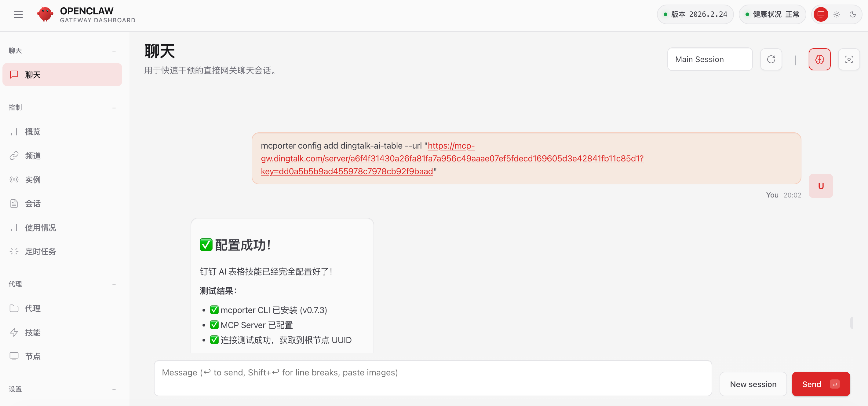
Task: Open the Main Session selector
Action: (x=709, y=59)
